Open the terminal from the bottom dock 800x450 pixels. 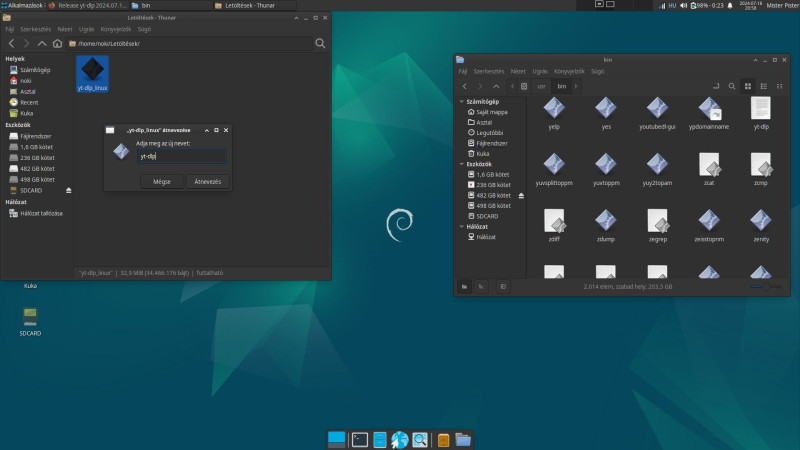coord(359,439)
